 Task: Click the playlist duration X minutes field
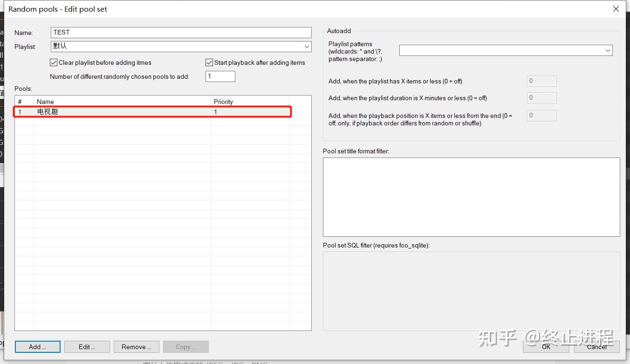coord(542,98)
